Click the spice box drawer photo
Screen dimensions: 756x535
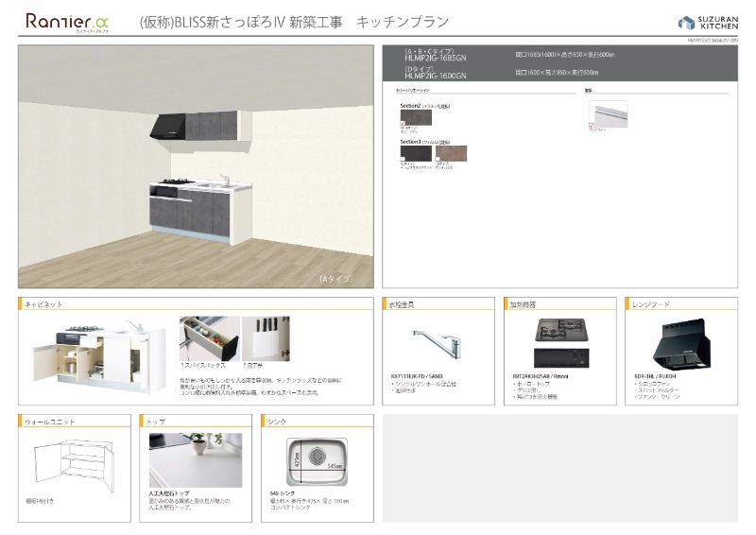tap(208, 338)
